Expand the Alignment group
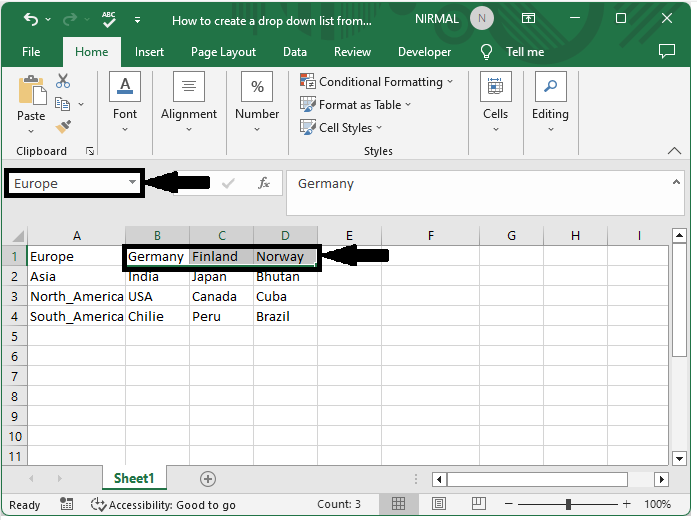Image resolution: width=697 pixels, height=520 pixels. 189,101
